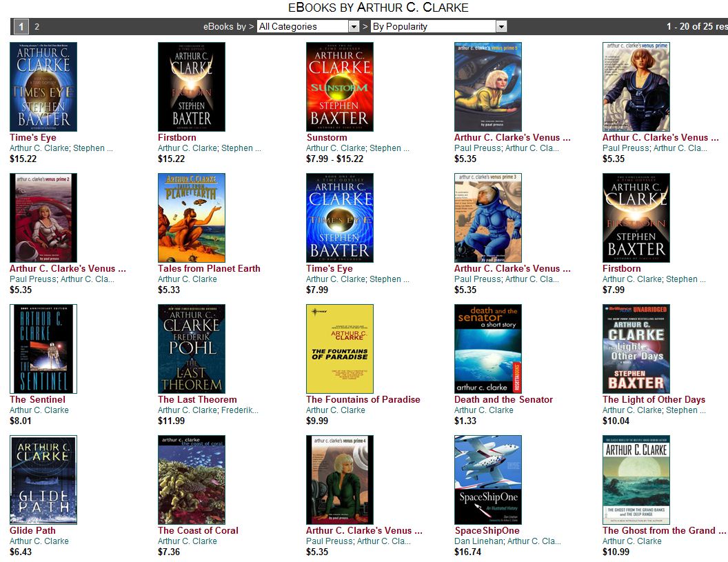The width and height of the screenshot is (728, 562).
Task: Select current page 1 in pagination
Action: 21,26
